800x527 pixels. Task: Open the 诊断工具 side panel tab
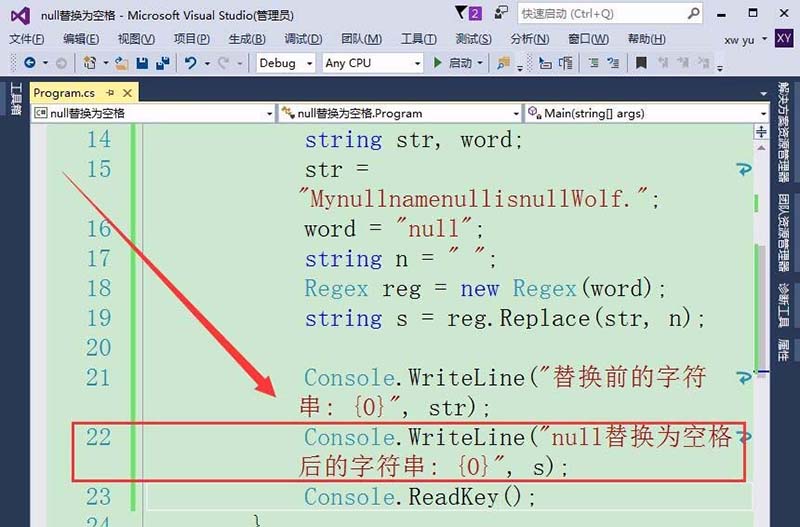click(784, 305)
